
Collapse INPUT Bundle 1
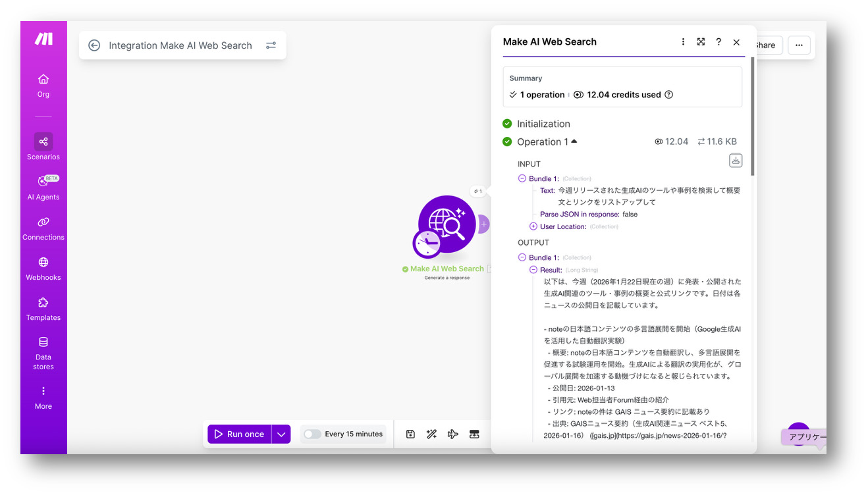pyautogui.click(x=522, y=178)
